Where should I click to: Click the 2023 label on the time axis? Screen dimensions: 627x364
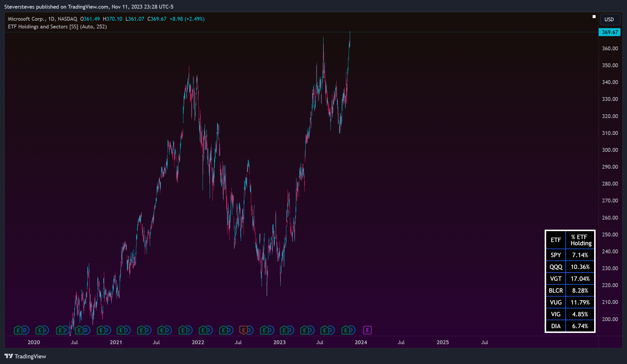279,342
